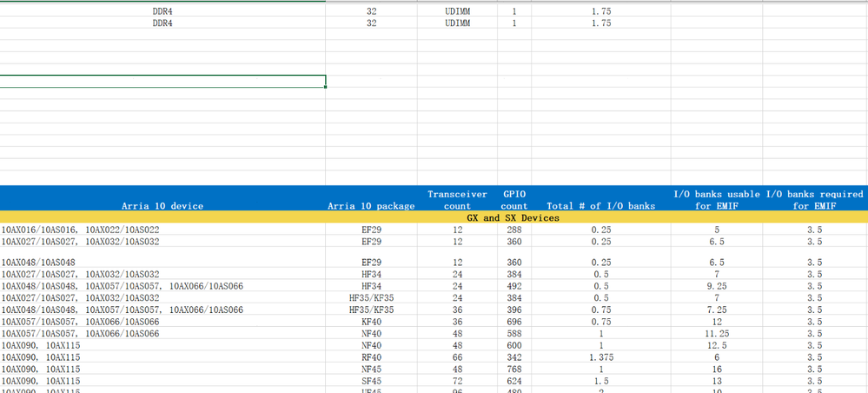Click the "GPIO count" header cell

coord(514,200)
